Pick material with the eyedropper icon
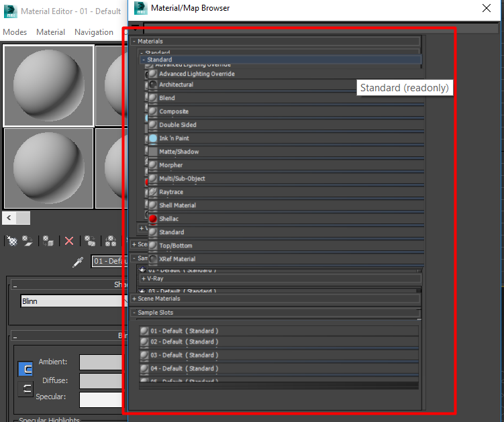This screenshot has width=504, height=422. pos(77,262)
